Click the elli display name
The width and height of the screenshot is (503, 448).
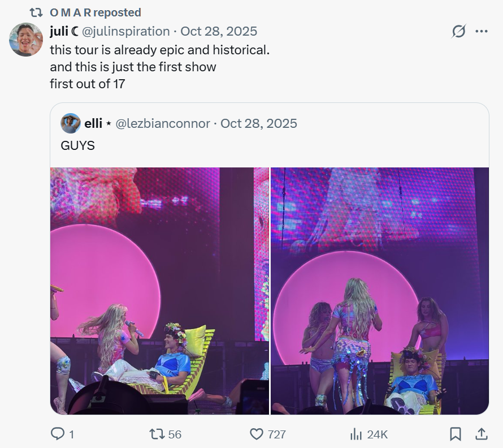tap(93, 123)
